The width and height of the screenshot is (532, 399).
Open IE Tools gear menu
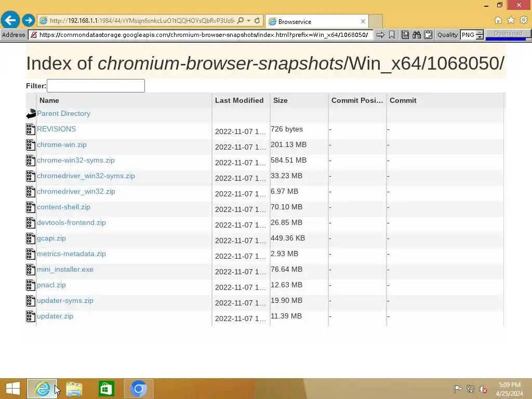(x=524, y=20)
